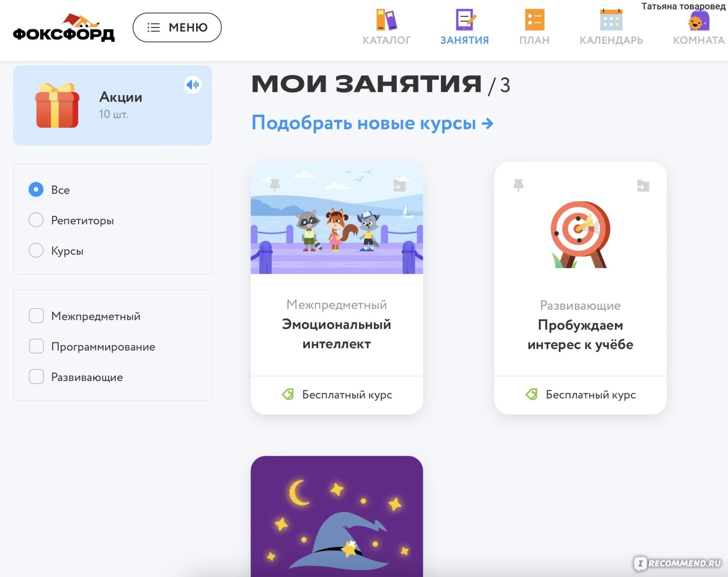Select the КОМНАТА tab label
This screenshot has width=728, height=577.
[699, 40]
